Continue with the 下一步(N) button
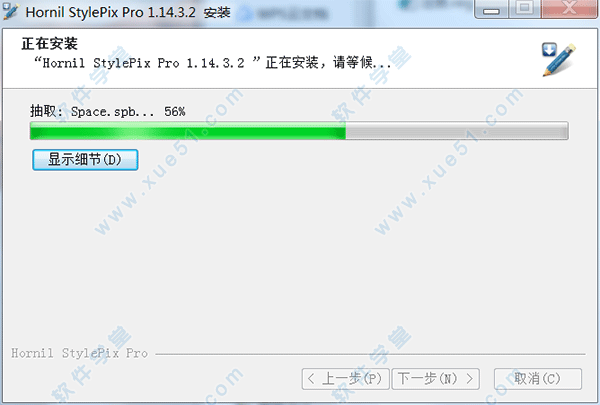The width and height of the screenshot is (600, 405). [x=436, y=379]
